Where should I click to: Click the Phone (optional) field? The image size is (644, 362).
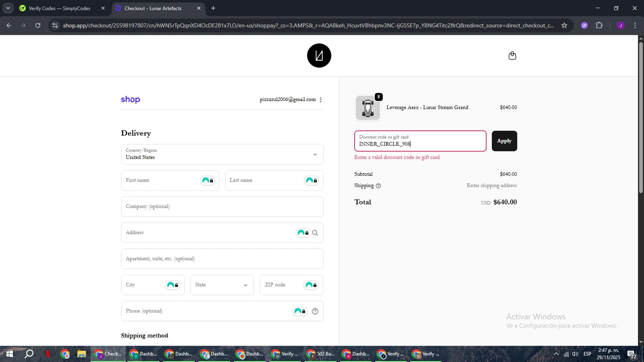click(222, 311)
